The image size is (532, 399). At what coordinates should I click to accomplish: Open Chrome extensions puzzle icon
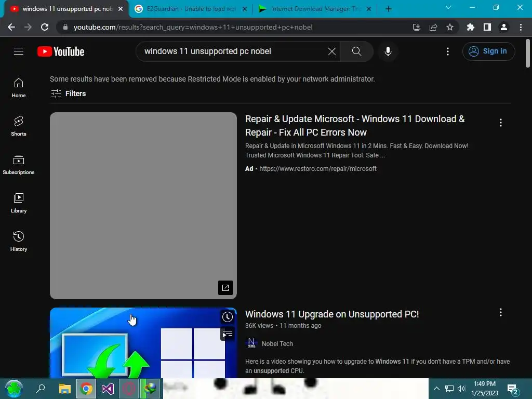click(x=470, y=27)
